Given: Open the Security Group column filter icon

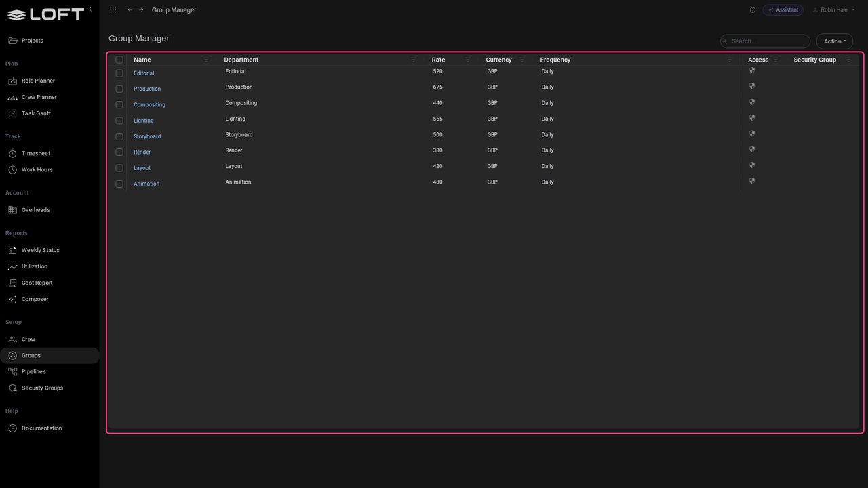Looking at the screenshot, I should coord(848,60).
